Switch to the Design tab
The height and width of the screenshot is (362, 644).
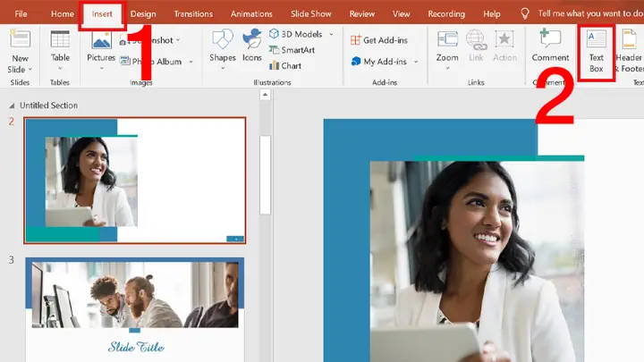pos(143,14)
